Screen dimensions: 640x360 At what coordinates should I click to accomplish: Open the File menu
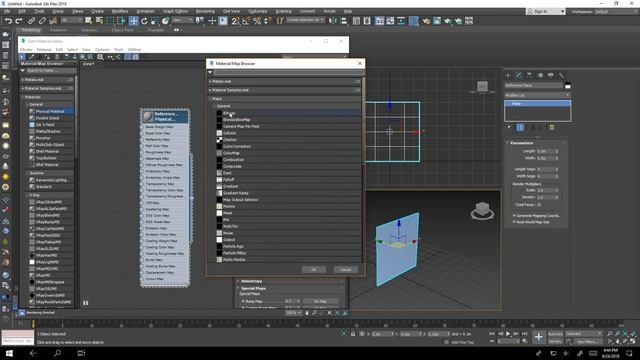[x=7, y=11]
